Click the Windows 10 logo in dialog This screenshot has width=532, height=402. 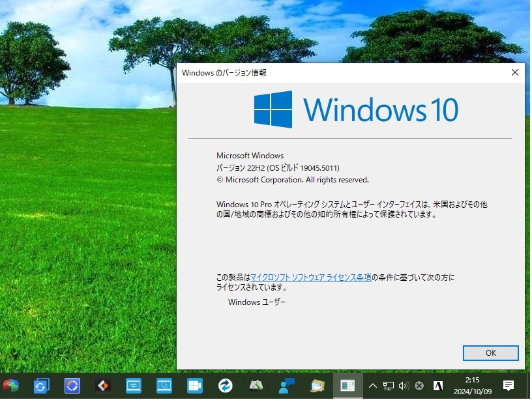[356, 109]
